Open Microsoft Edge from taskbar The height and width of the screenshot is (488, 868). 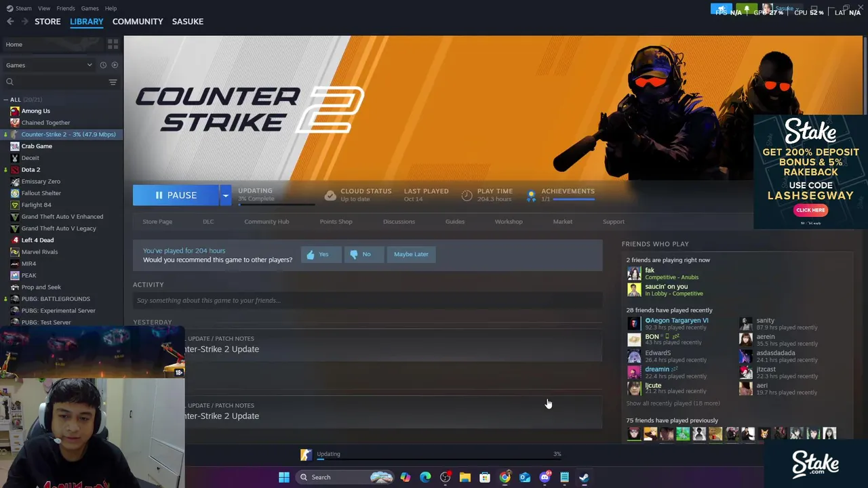[425, 477]
